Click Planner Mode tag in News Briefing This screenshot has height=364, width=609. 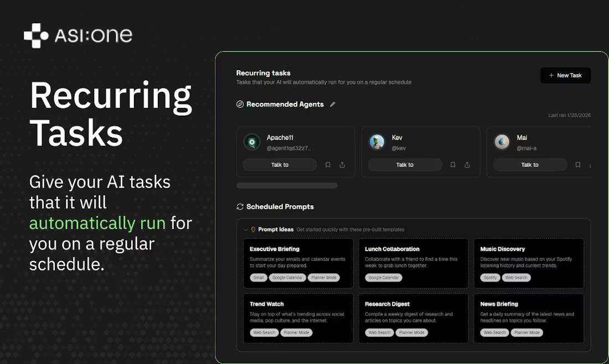point(527,333)
